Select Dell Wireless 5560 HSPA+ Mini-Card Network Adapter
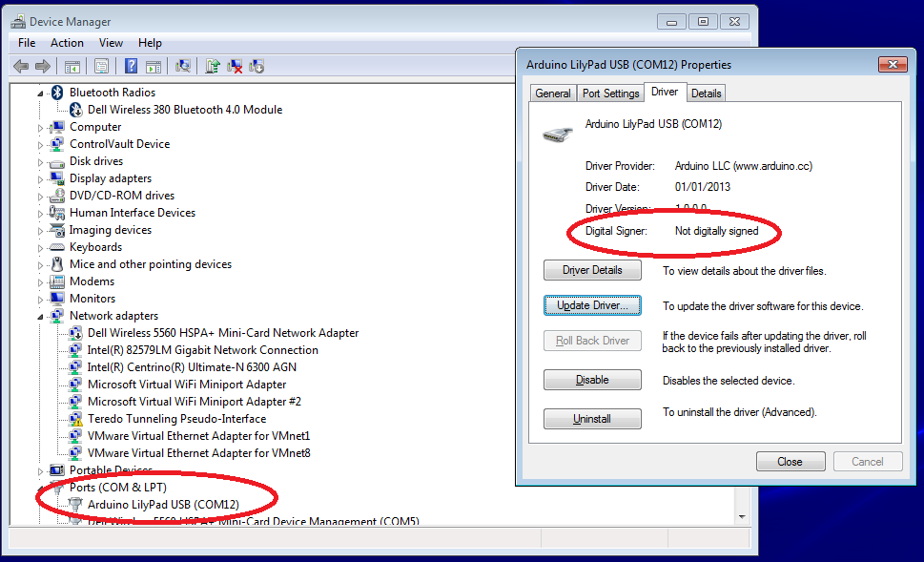 pyautogui.click(x=223, y=333)
